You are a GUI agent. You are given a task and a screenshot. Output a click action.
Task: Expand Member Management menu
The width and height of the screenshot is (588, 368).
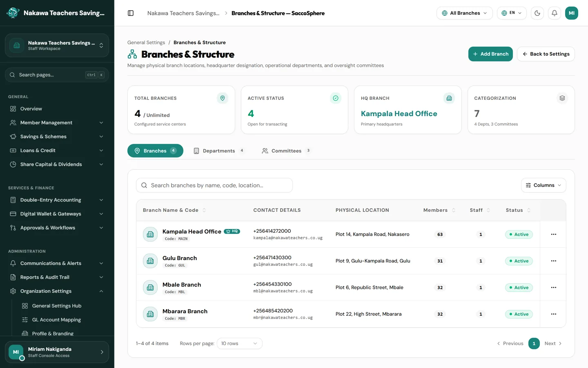(57, 123)
